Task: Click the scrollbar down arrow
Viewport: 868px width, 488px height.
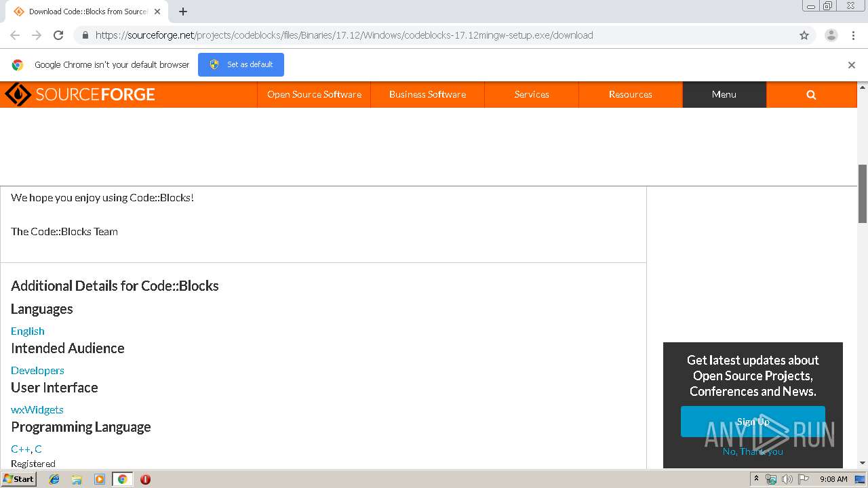Action: point(863,463)
